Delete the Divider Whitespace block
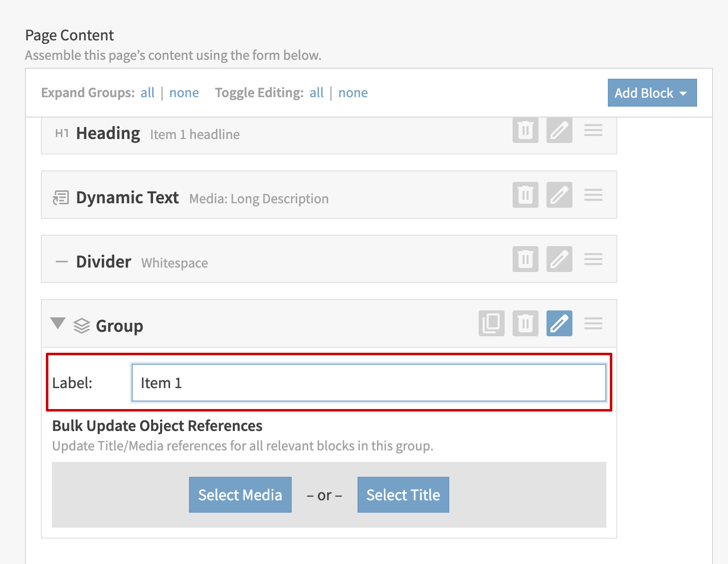Viewport: 728px width, 564px height. [x=525, y=259]
